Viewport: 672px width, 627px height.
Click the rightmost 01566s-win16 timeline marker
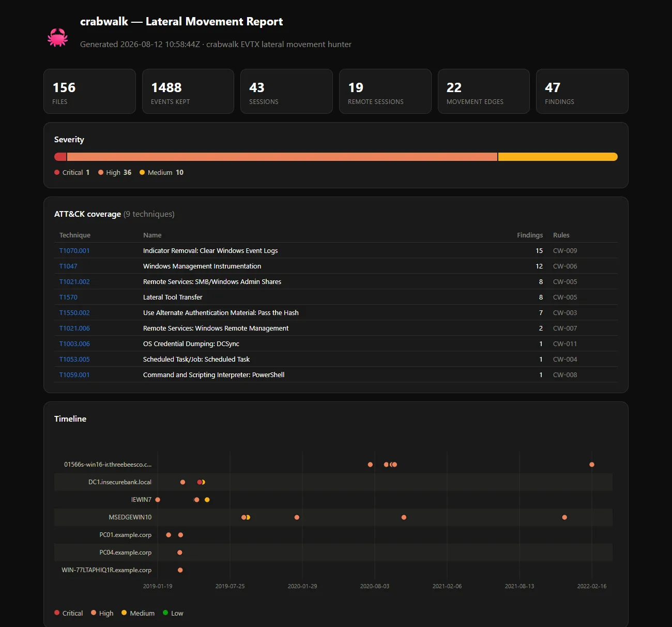592,465
